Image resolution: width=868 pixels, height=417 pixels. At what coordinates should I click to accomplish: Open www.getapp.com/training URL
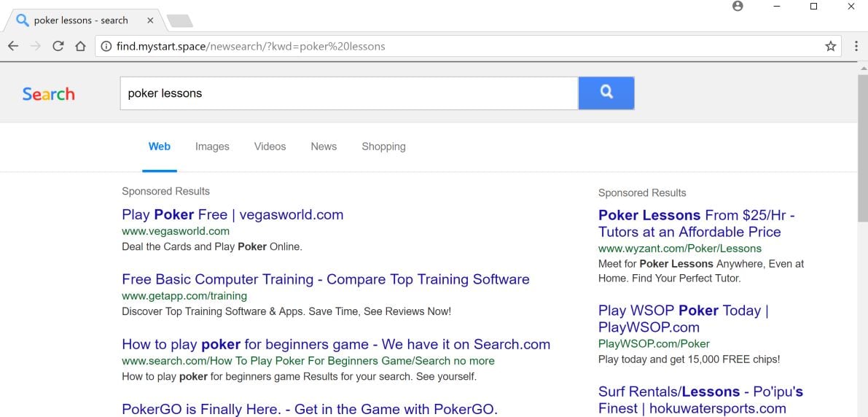[184, 296]
